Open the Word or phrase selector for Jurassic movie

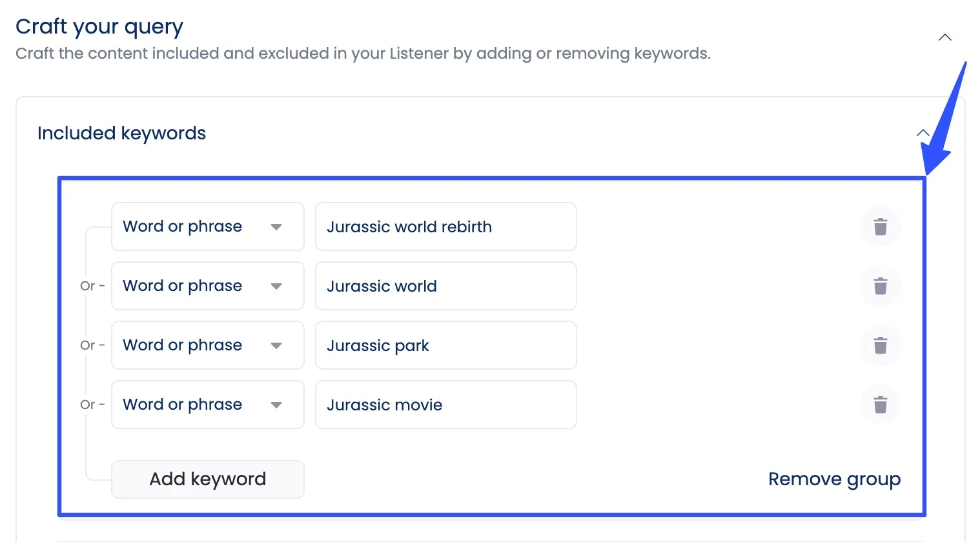click(x=207, y=405)
